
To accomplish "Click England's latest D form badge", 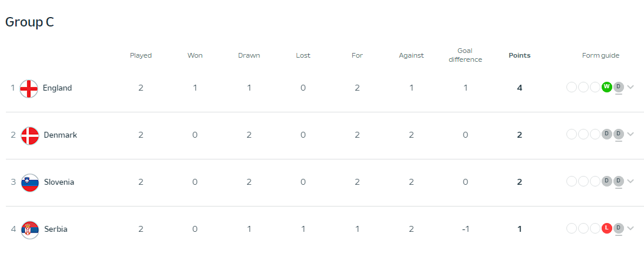I will pyautogui.click(x=618, y=87).
